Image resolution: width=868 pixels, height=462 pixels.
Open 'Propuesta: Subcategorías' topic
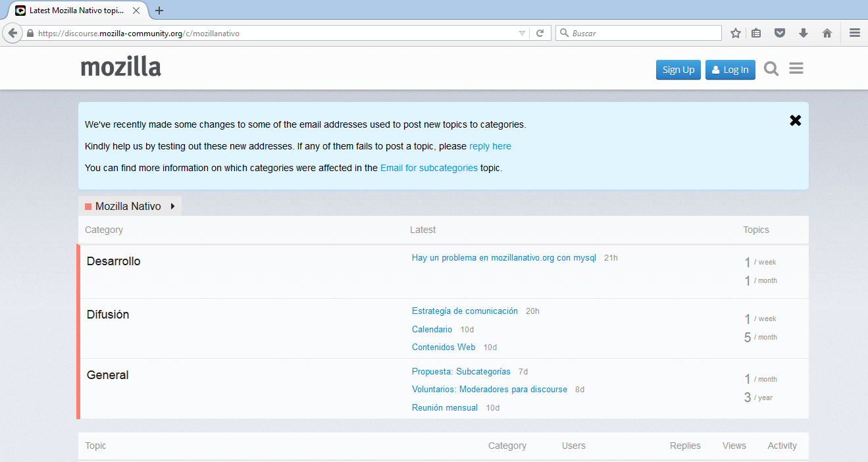tap(461, 372)
